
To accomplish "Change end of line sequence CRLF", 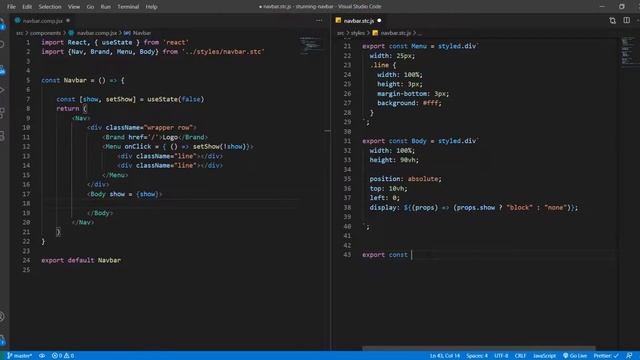I will (x=520, y=356).
